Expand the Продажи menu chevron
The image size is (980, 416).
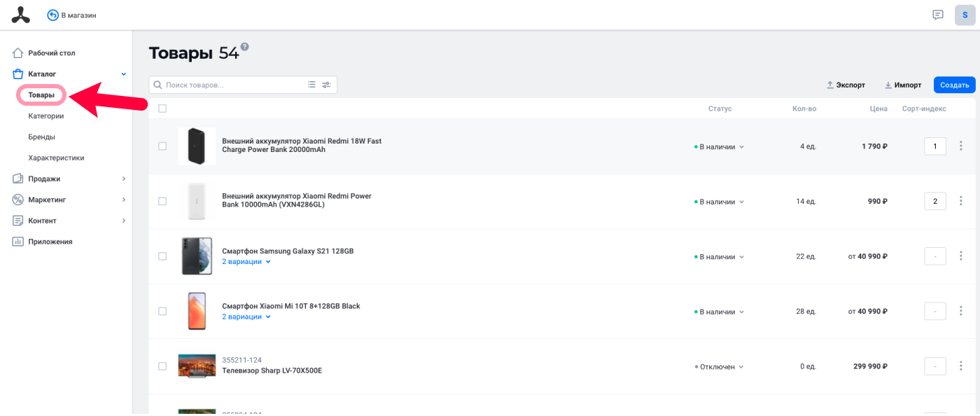coord(123,179)
